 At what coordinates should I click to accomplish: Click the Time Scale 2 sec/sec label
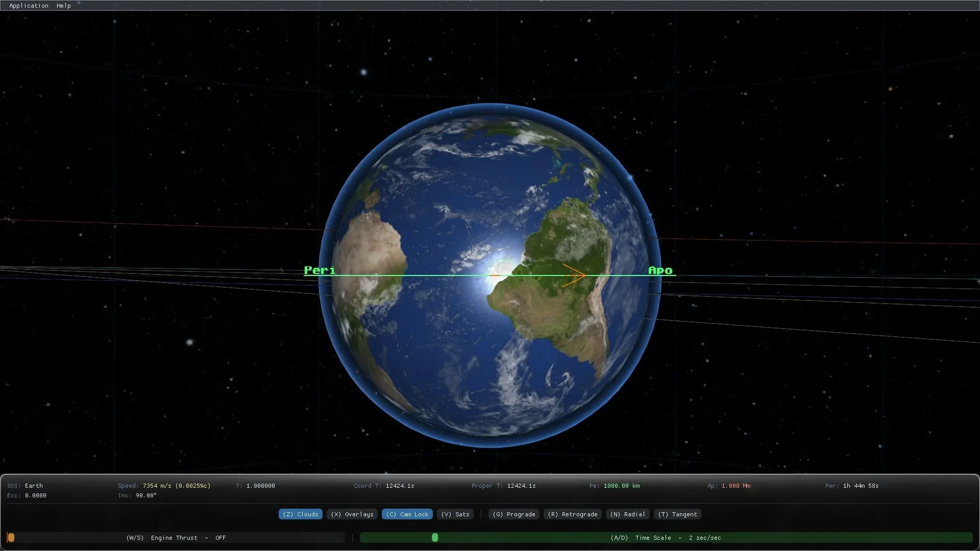(666, 538)
